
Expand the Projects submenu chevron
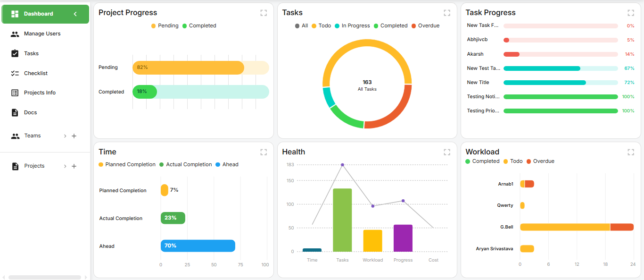[x=65, y=166]
